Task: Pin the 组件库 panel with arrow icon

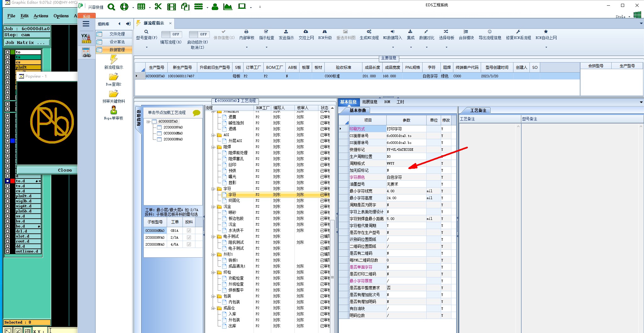Action: coord(128,24)
